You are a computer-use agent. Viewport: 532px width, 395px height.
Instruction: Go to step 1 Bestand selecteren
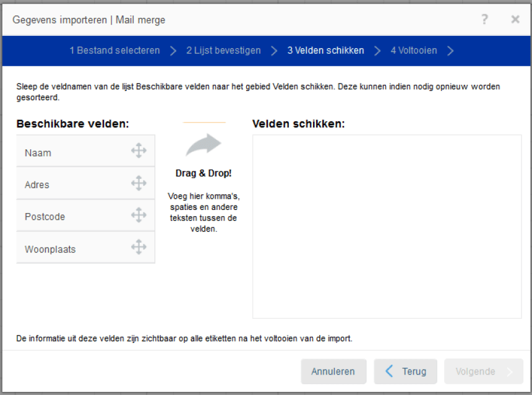click(x=114, y=51)
